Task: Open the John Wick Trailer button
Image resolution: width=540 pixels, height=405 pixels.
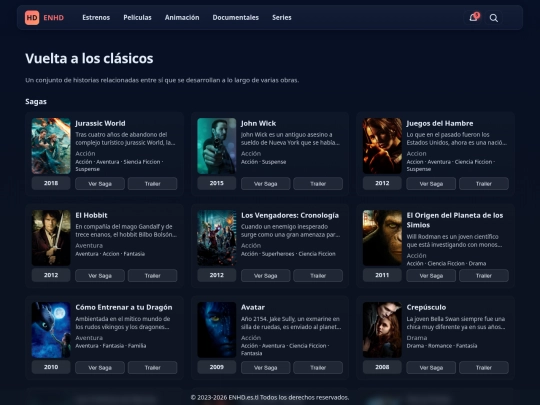Action: [x=318, y=184]
